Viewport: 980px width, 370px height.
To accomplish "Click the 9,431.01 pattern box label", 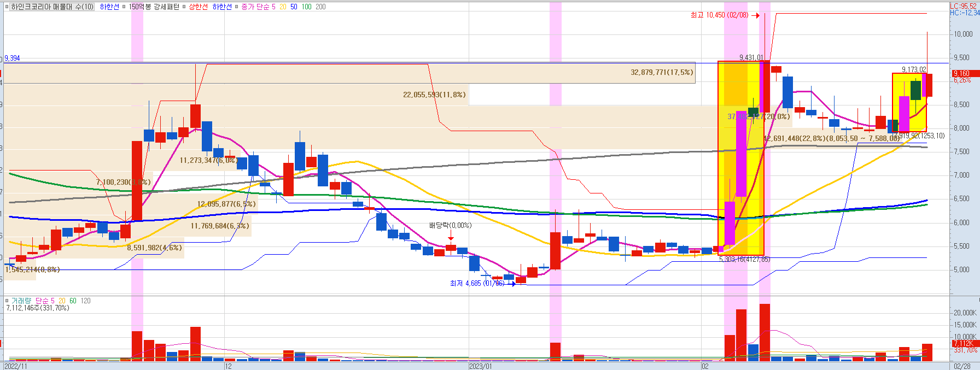I will pyautogui.click(x=751, y=57).
